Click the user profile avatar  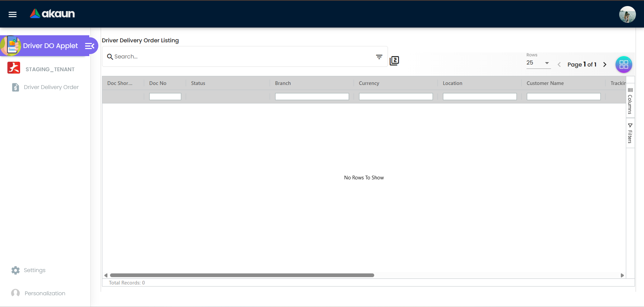point(627,14)
